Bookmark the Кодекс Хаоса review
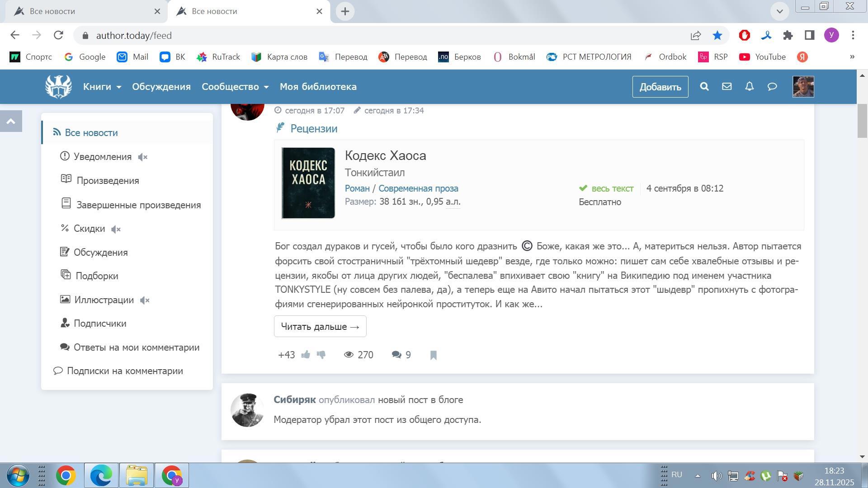Viewport: 868px width, 488px height. pyautogui.click(x=433, y=355)
